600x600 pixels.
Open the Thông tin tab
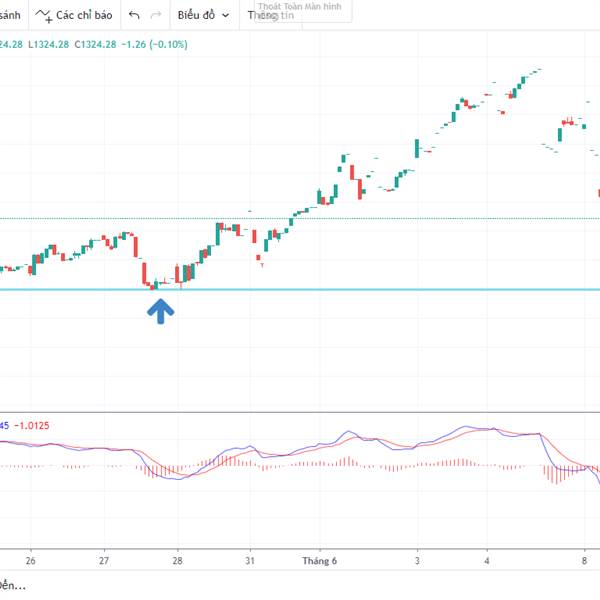pos(271,15)
